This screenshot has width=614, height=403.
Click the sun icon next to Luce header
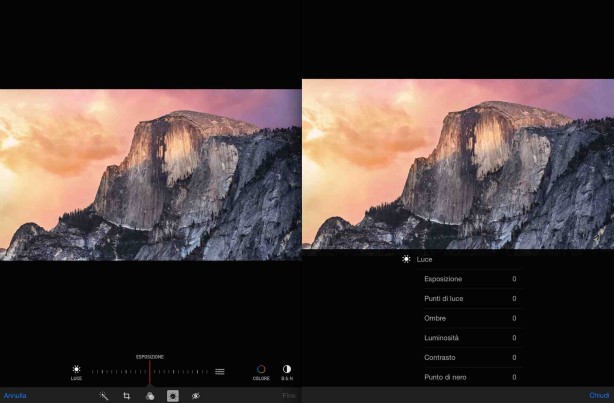(406, 259)
